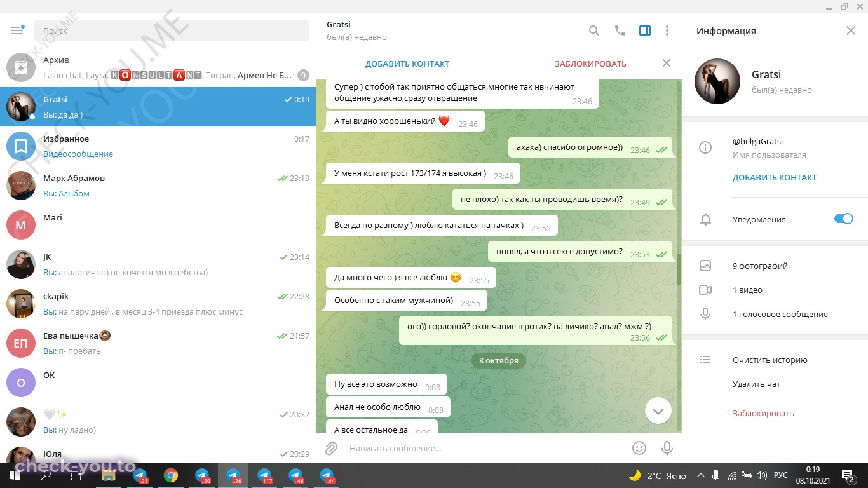This screenshot has width=868, height=488.
Task: Focus the Написать сообщение input box
Action: 486,448
